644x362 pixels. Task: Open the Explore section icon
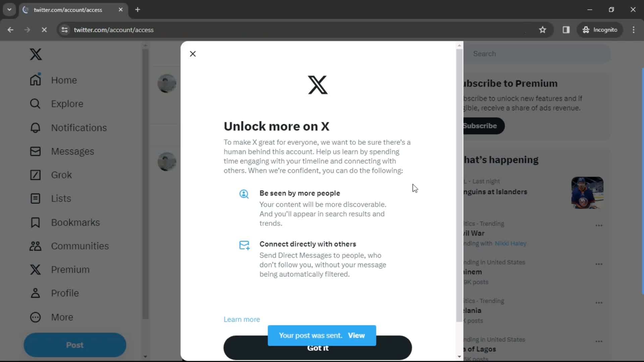(35, 104)
